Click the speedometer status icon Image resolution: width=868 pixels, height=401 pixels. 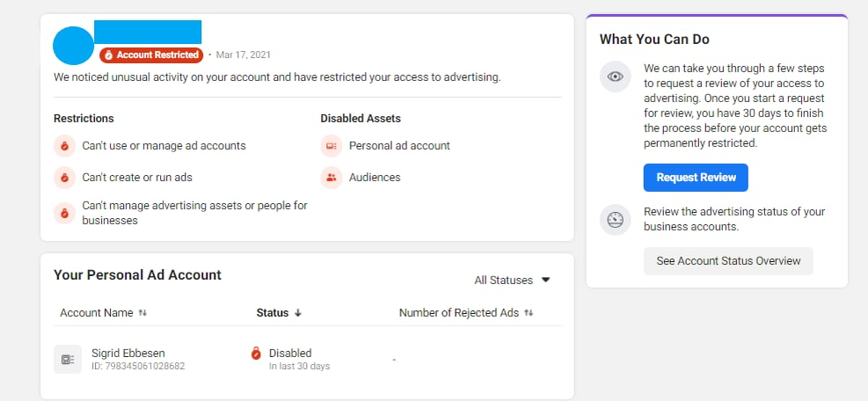click(x=616, y=219)
